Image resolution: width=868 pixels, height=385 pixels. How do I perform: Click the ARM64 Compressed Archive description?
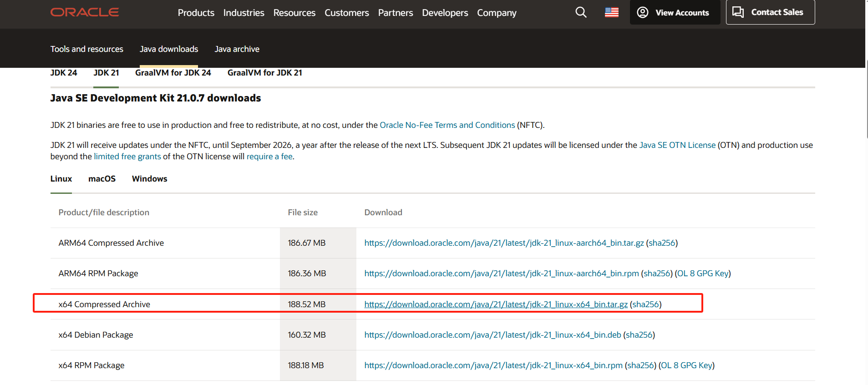point(111,243)
